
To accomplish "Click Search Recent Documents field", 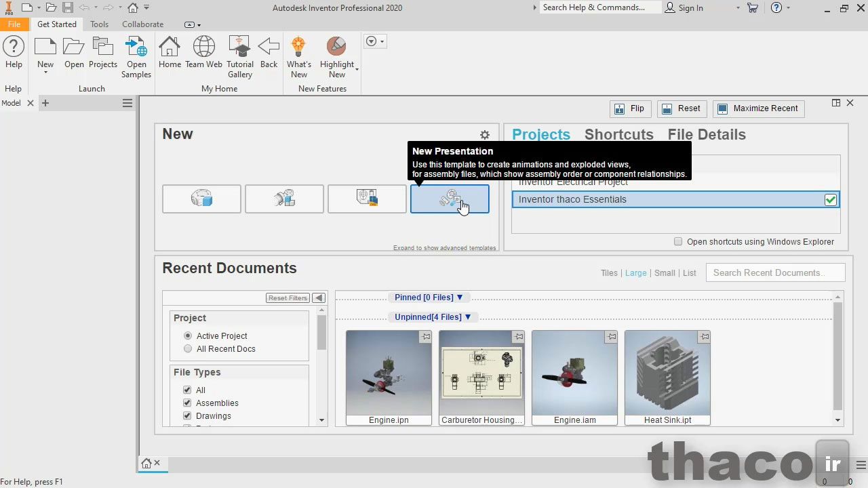I will pyautogui.click(x=775, y=272).
